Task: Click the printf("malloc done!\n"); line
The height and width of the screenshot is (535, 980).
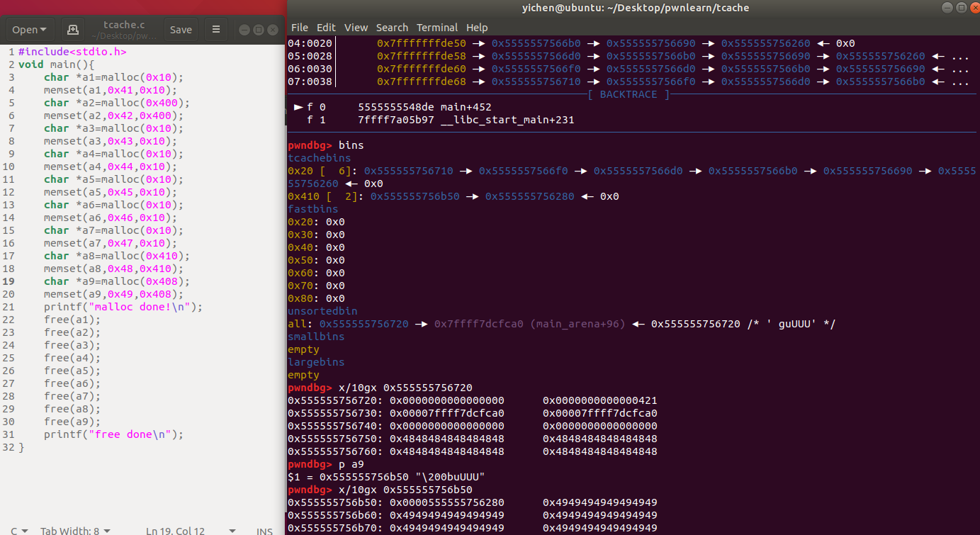Action: 123,307
